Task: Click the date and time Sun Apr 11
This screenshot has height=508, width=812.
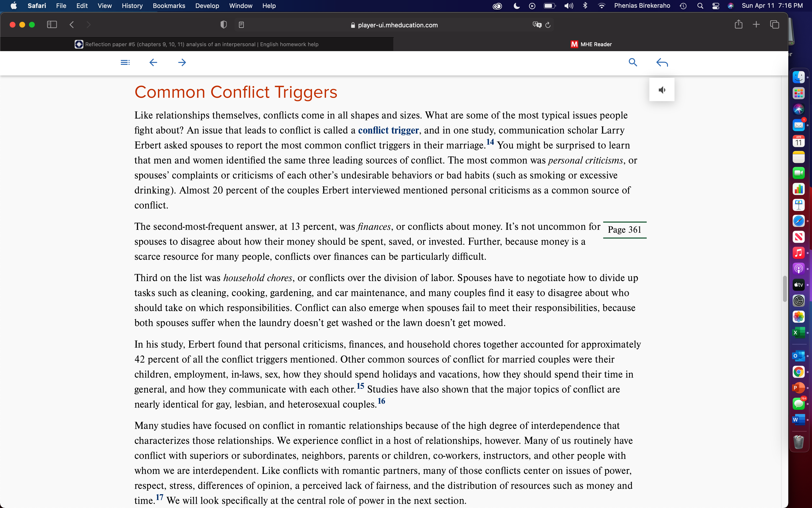Action: click(x=772, y=6)
